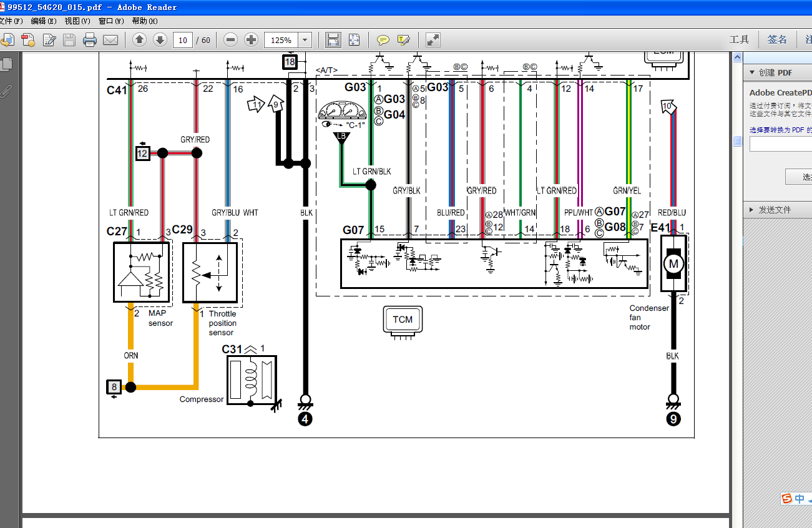
Task: Click the Create PDF online toolbar icon
Action: pyautogui.click(x=28, y=41)
